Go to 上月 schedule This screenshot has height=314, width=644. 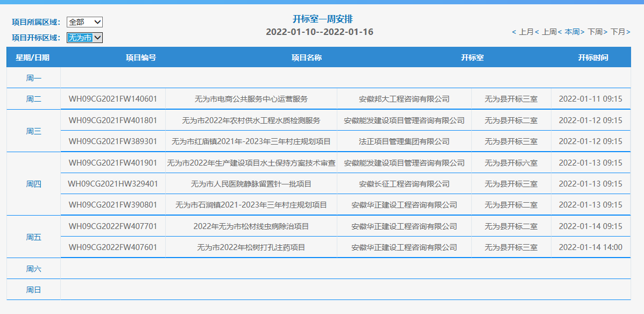click(x=526, y=32)
